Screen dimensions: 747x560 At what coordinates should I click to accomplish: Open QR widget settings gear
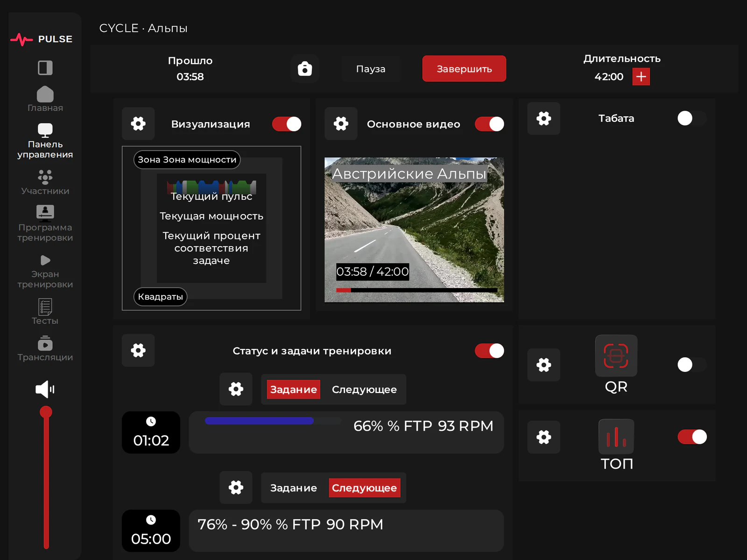click(544, 365)
